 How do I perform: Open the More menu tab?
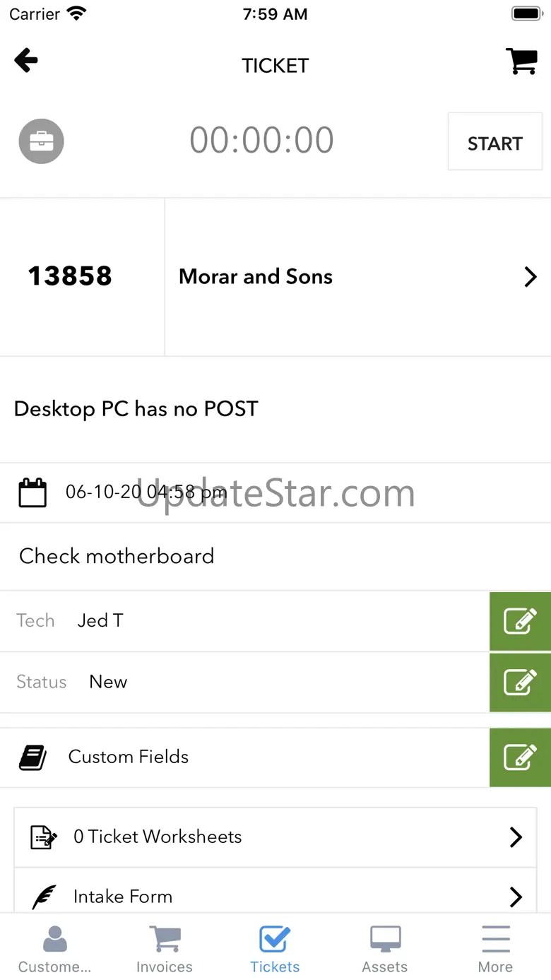[495, 949]
